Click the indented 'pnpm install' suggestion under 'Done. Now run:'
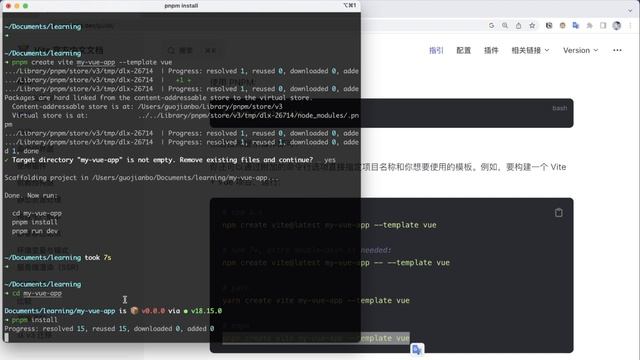 [x=35, y=222]
